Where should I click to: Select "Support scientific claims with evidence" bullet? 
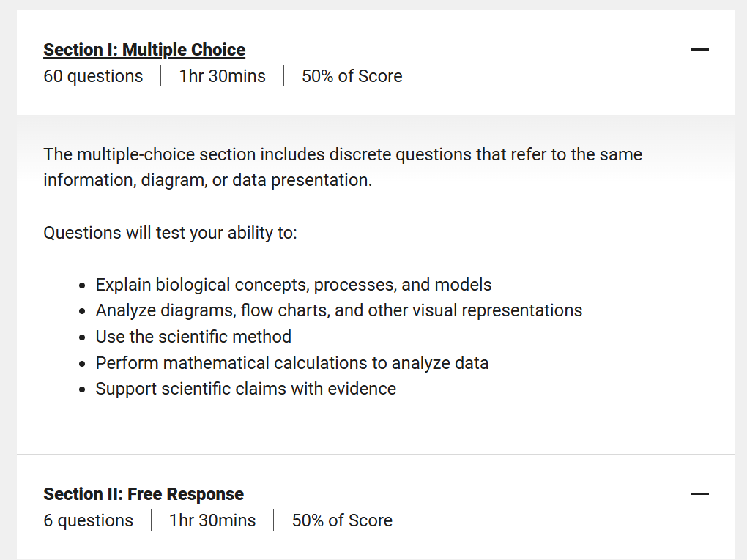245,389
